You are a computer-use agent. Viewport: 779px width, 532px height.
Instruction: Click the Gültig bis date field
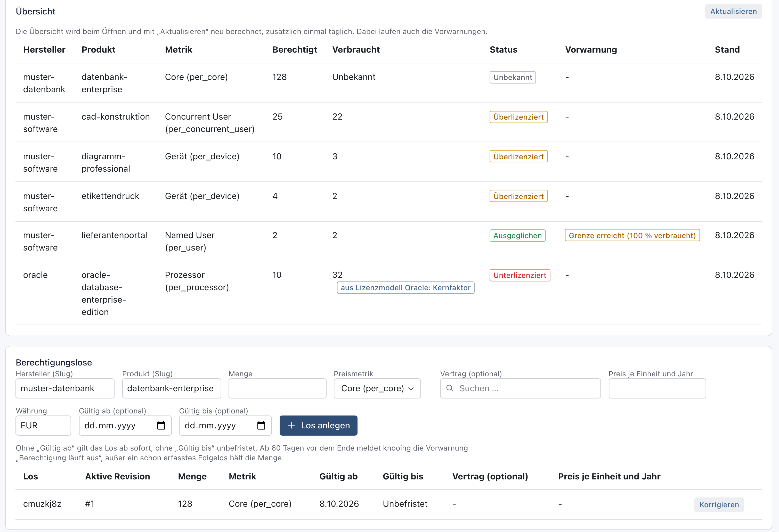pos(225,426)
